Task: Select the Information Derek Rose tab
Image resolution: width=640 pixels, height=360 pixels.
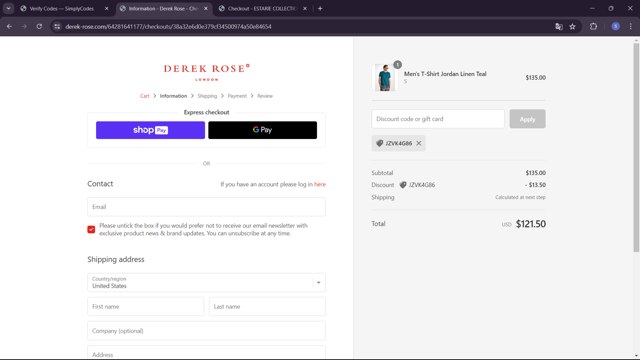Action: coord(163,8)
